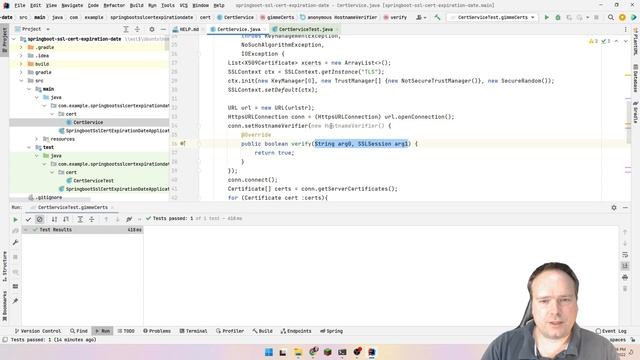Collapse all in the Project panel toolbar

click(137, 29)
